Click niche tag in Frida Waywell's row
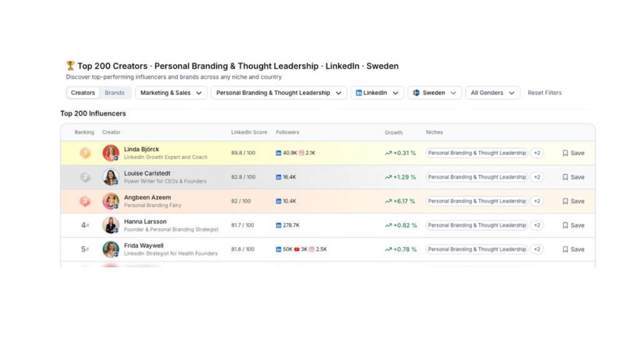Screen dimensions: 644x338 (477, 249)
